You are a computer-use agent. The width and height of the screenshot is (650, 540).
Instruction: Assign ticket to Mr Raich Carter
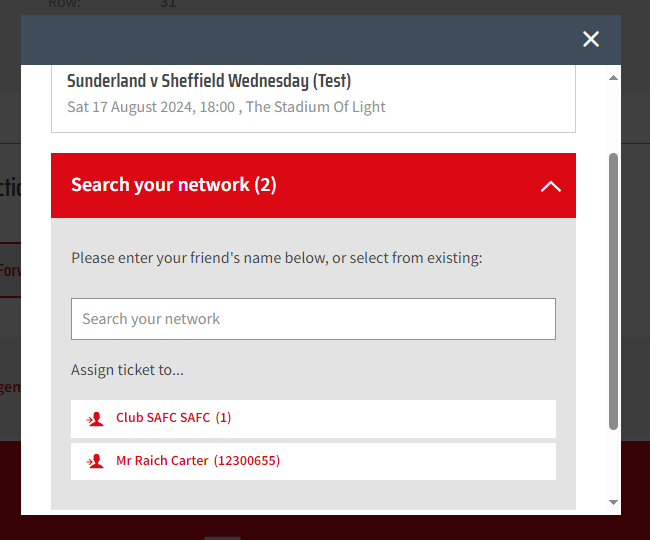313,462
